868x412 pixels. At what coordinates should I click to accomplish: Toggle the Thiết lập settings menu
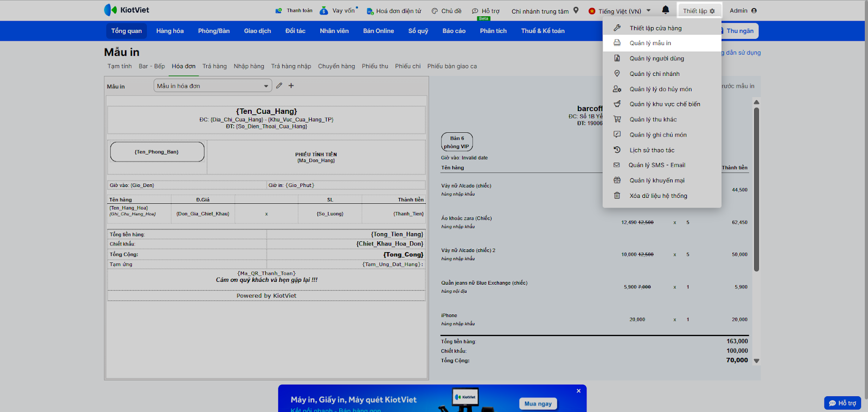(x=699, y=11)
